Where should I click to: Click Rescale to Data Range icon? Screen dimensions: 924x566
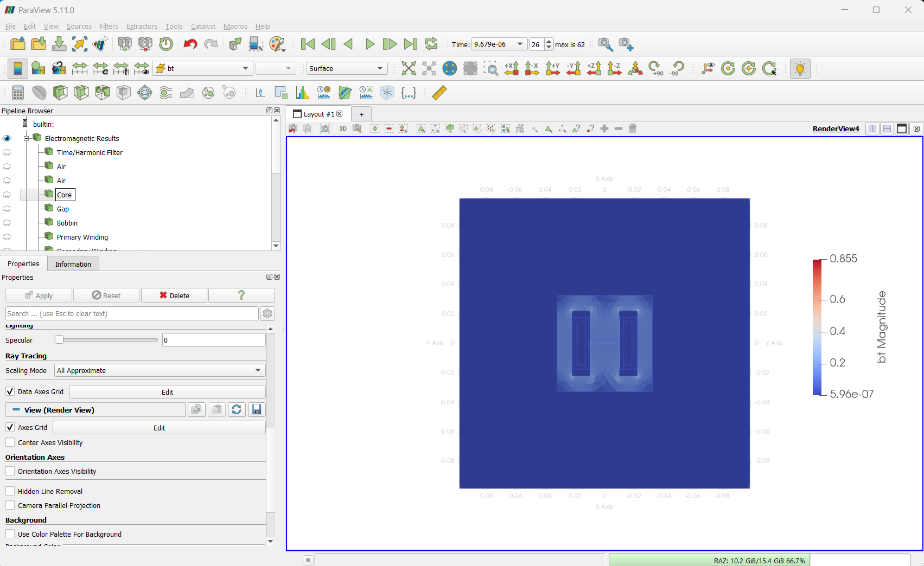pos(80,68)
